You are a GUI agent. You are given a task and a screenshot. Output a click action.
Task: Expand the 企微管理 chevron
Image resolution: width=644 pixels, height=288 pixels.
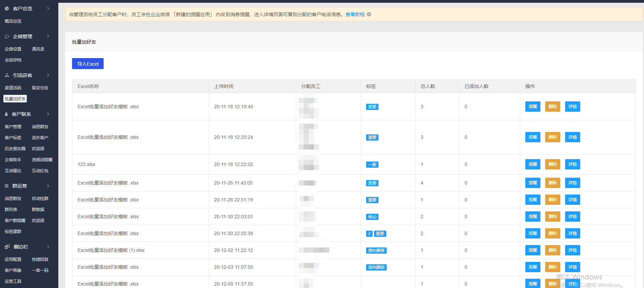point(48,36)
